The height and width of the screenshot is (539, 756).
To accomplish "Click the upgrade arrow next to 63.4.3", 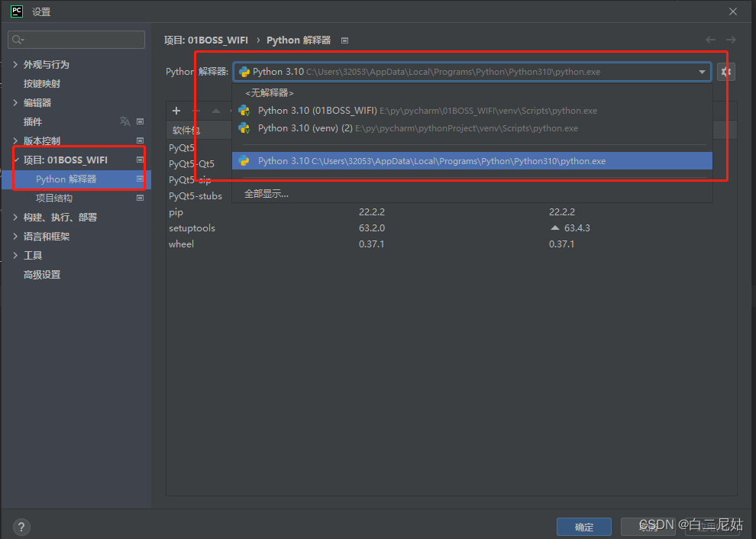I will pos(555,228).
